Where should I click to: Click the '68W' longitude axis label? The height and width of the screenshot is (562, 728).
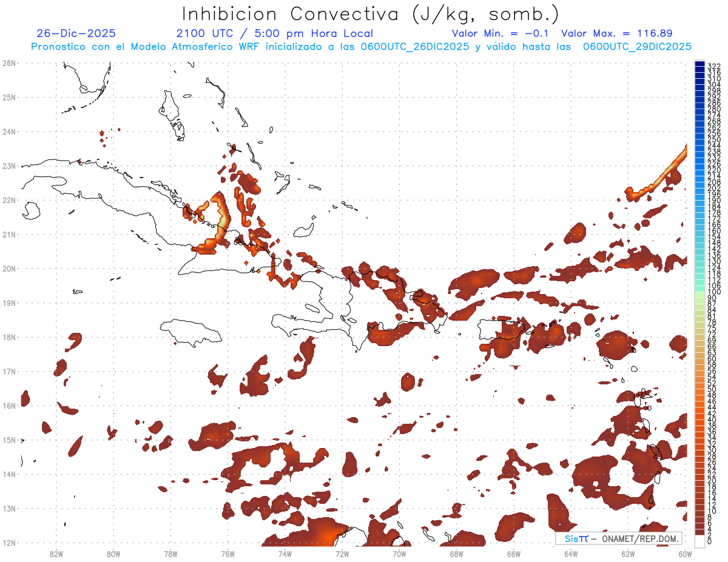tap(456, 554)
